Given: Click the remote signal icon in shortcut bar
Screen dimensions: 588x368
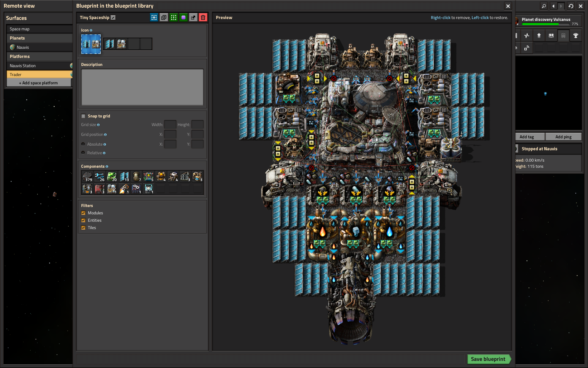Looking at the screenshot, I should [527, 48].
